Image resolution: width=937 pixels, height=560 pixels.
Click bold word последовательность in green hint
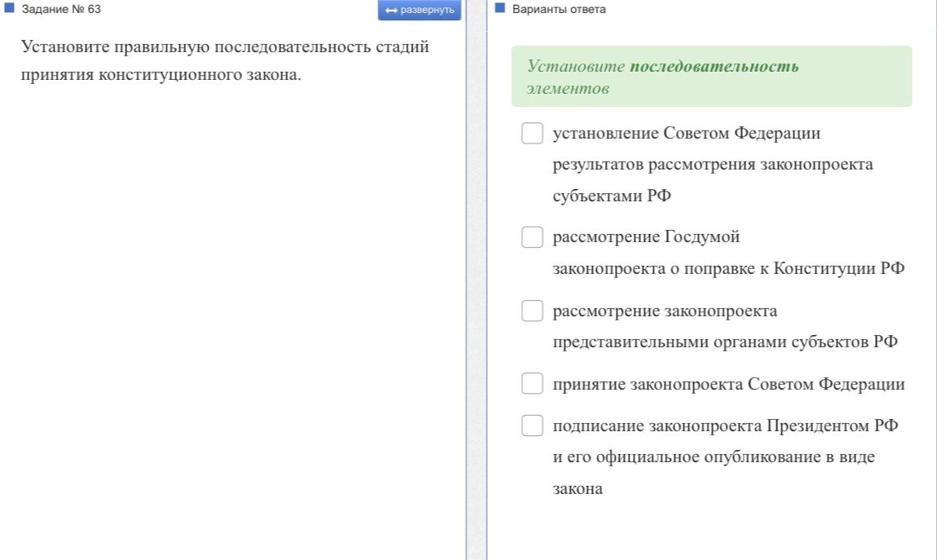click(x=714, y=66)
